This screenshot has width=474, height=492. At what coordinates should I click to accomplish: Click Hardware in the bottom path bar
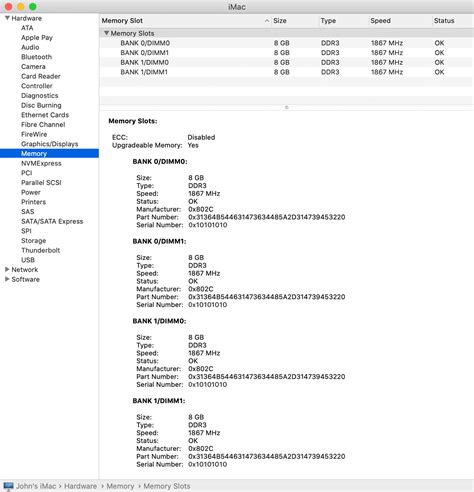click(80, 486)
